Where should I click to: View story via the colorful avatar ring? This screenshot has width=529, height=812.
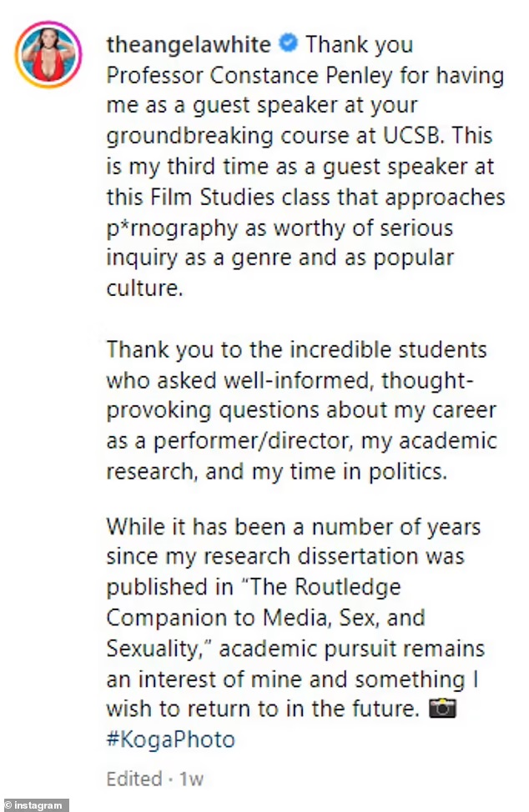(48, 55)
